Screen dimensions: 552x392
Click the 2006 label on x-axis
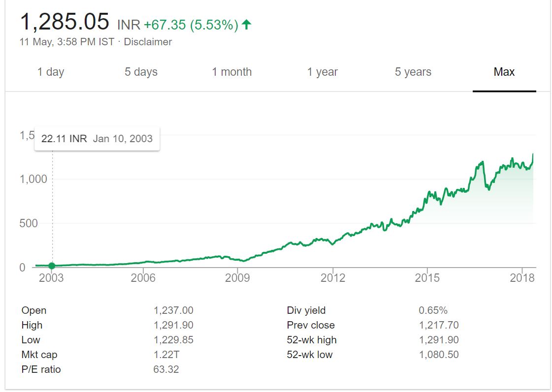tap(143, 278)
